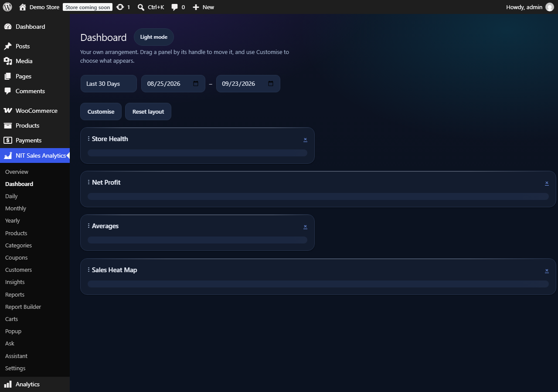Click the end date field 09/23/2026
The height and width of the screenshot is (392, 558).
[248, 84]
